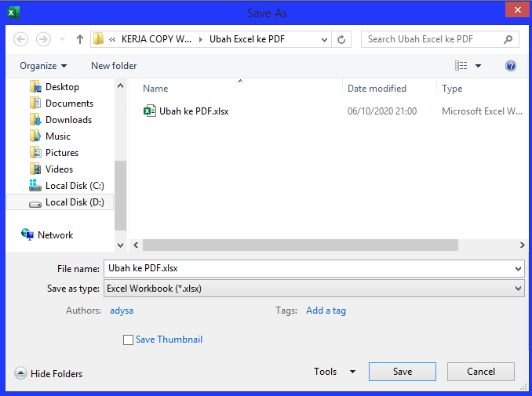Enable the Save Thumbnail checkbox
532x396 pixels.
pos(128,340)
